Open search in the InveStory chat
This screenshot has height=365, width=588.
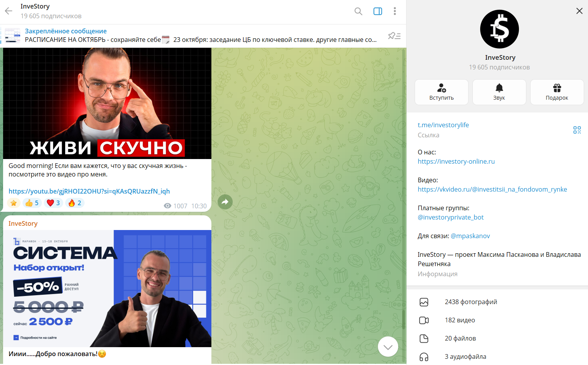coord(358,11)
